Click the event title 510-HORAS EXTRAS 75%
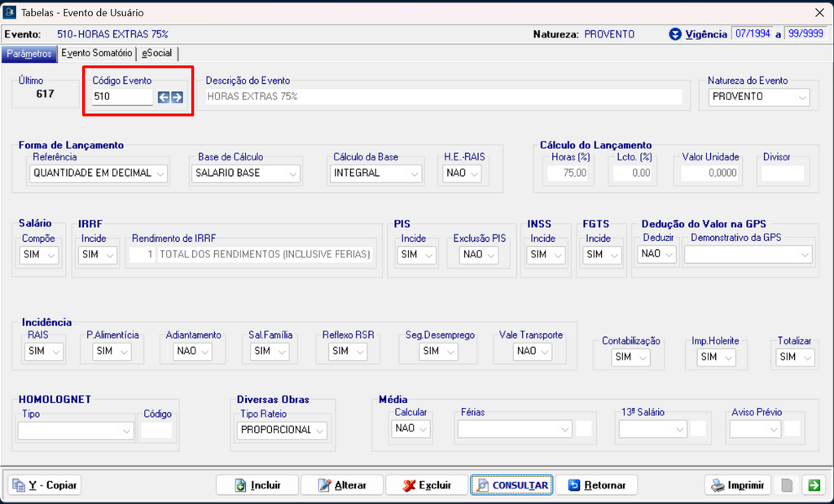 112,34
